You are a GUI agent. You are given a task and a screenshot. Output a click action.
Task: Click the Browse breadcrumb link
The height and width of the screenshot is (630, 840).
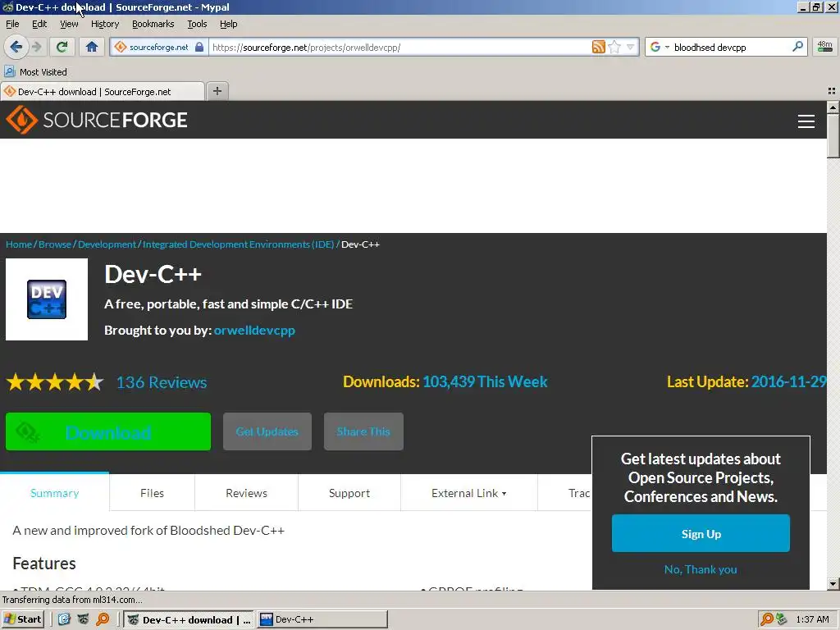(55, 244)
